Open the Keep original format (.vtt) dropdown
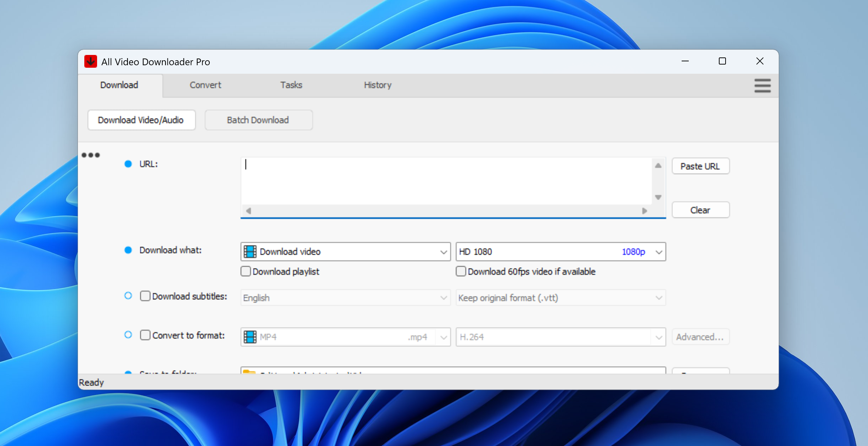Viewport: 868px width, 446px height. tap(561, 298)
